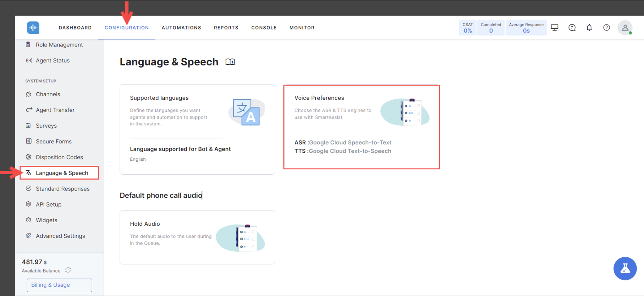Select Language & Speech in sidebar
The image size is (644, 296).
[x=59, y=173]
